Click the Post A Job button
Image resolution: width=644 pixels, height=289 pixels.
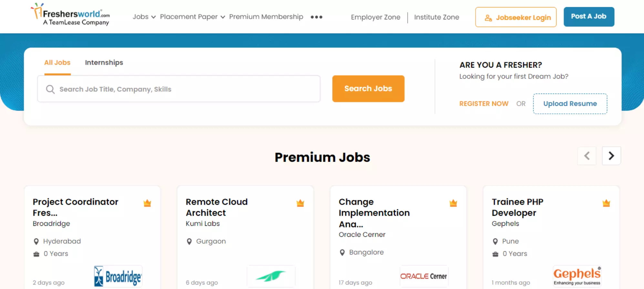point(589,16)
